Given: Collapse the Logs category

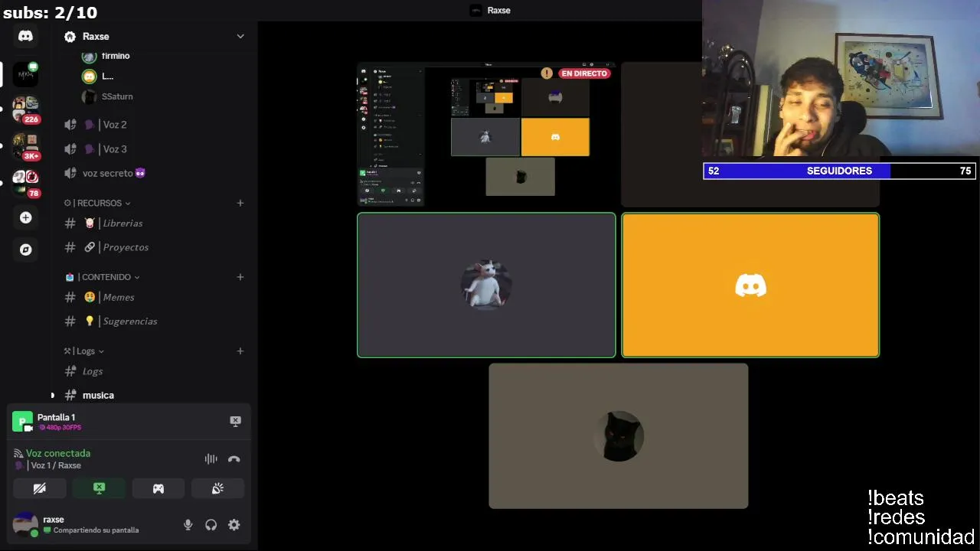Looking at the screenshot, I should point(84,351).
